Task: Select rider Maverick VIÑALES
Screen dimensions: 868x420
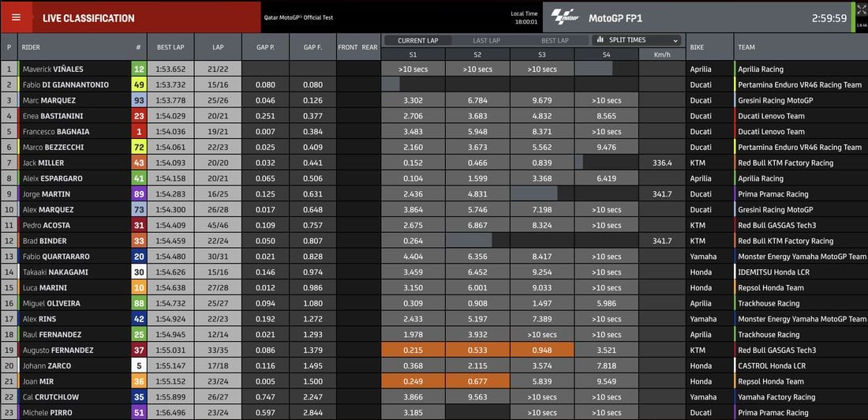Action: [54, 69]
